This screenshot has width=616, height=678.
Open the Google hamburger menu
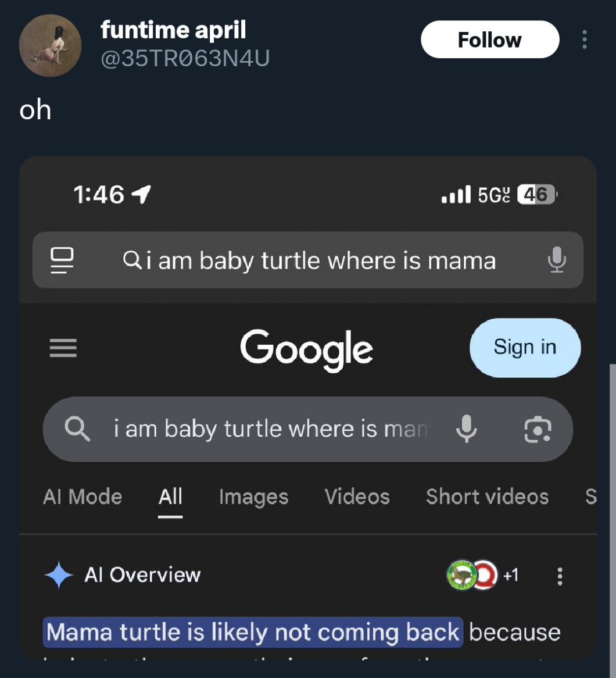[63, 348]
